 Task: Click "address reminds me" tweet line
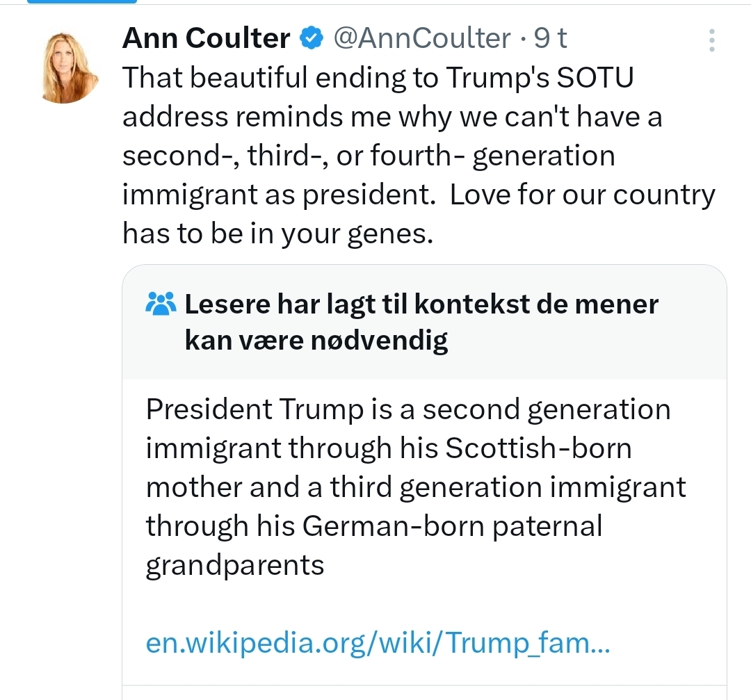tap(392, 117)
